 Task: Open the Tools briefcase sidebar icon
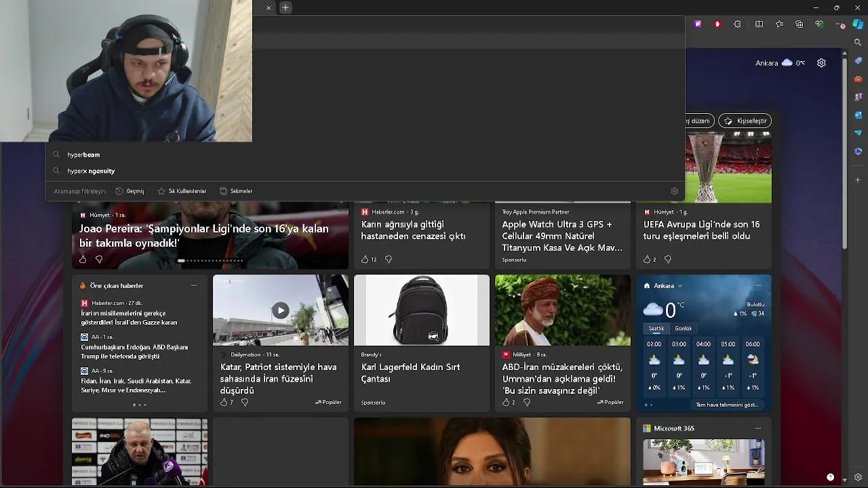click(858, 79)
